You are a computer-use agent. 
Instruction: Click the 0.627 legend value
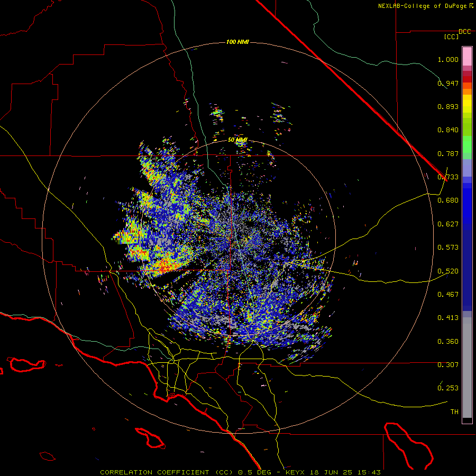[448, 224]
